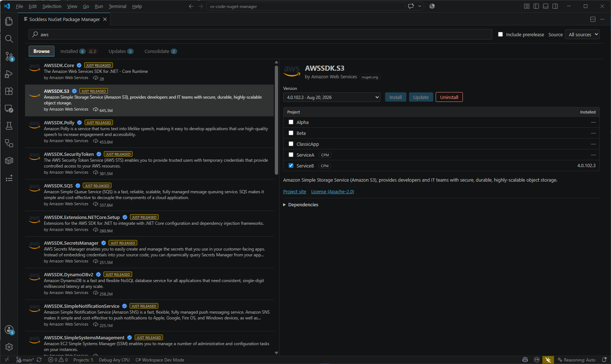
Task: Click the package list scrollbar thumb
Action: [x=276, y=120]
